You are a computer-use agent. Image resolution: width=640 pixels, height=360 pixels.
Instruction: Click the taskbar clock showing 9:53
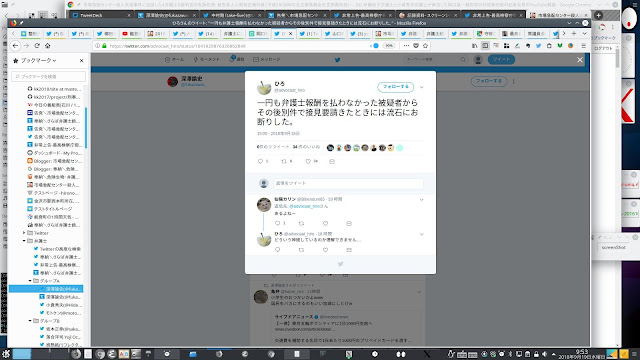[582, 354]
